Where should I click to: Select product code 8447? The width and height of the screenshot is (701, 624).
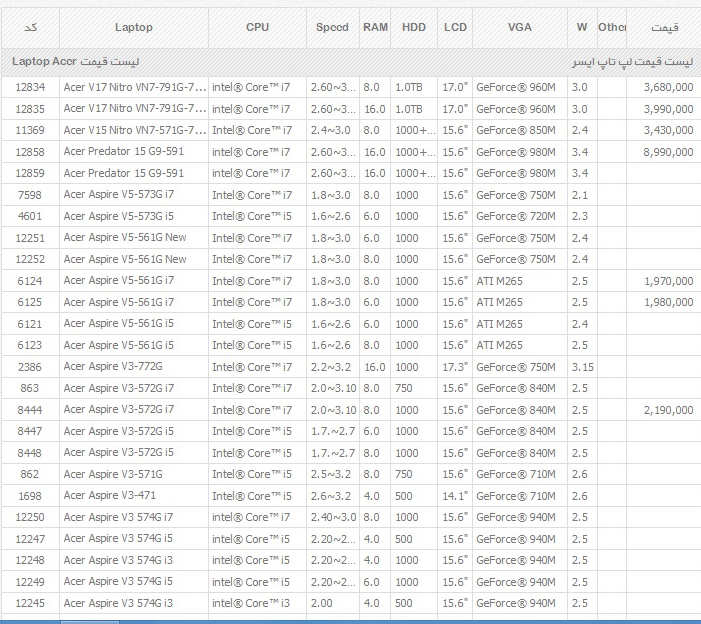[x=30, y=431]
